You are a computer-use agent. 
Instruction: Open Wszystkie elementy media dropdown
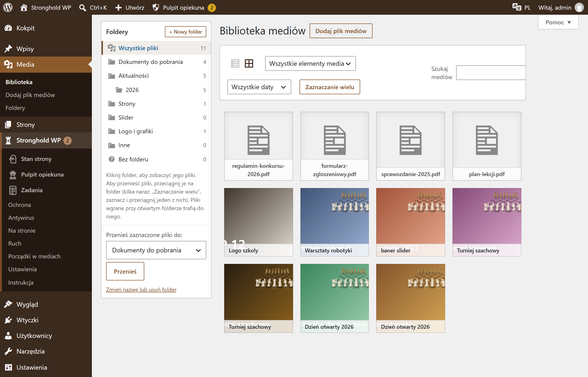click(x=310, y=63)
